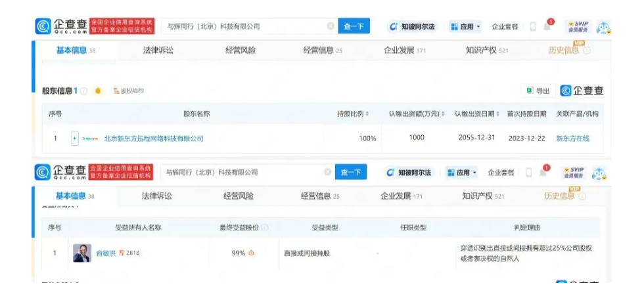The image size is (644, 300).
Task: Switch to the 经营风险 tab on the shareholder page
Action: coord(241,51)
